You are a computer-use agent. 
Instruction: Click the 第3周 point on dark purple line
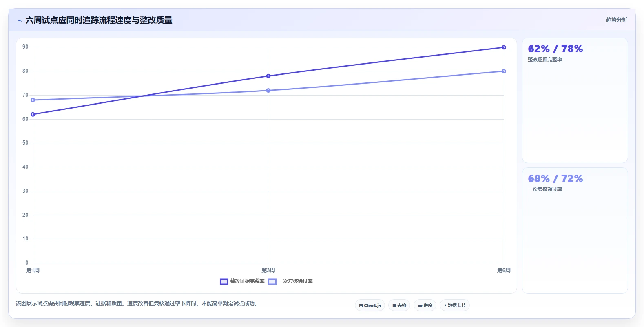tap(268, 76)
